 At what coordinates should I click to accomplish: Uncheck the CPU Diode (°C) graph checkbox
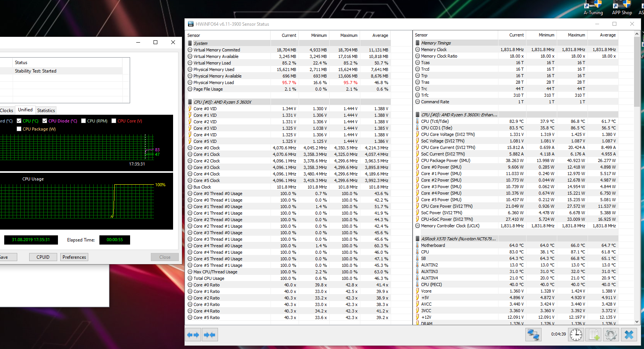click(45, 121)
